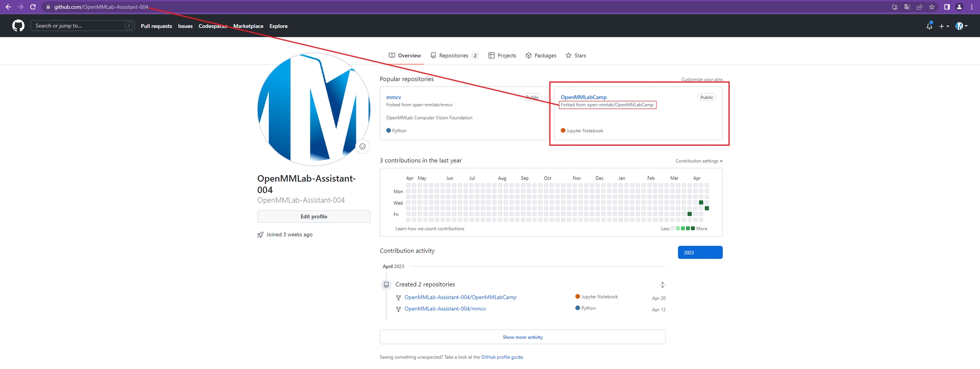Image resolution: width=980 pixels, height=369 pixels.
Task: Collapse the April 2023 activity list
Action: click(662, 285)
